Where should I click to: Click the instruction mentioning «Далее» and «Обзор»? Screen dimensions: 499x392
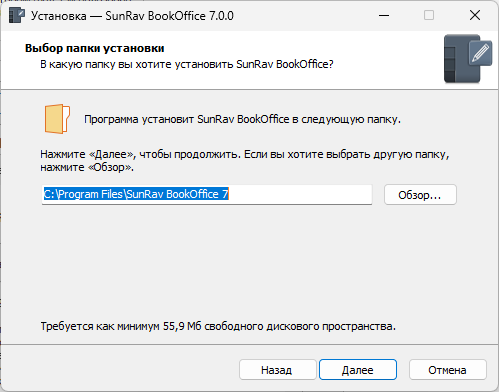[245, 161]
